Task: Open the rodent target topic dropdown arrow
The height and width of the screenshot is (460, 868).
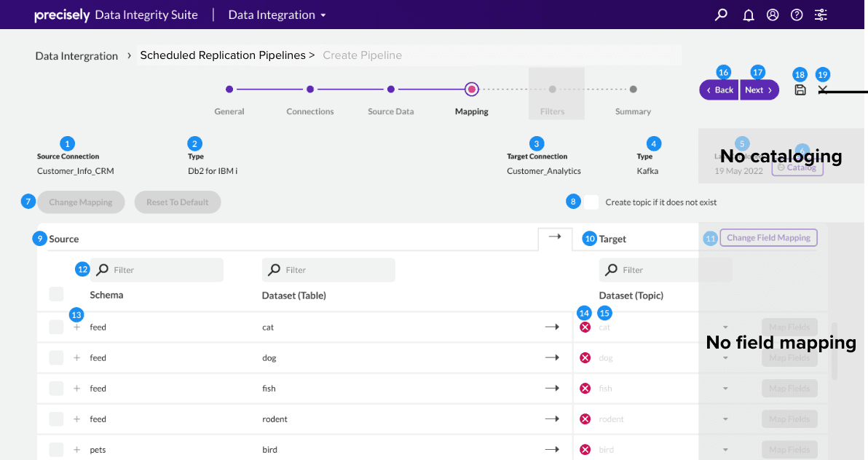Action: [x=725, y=419]
